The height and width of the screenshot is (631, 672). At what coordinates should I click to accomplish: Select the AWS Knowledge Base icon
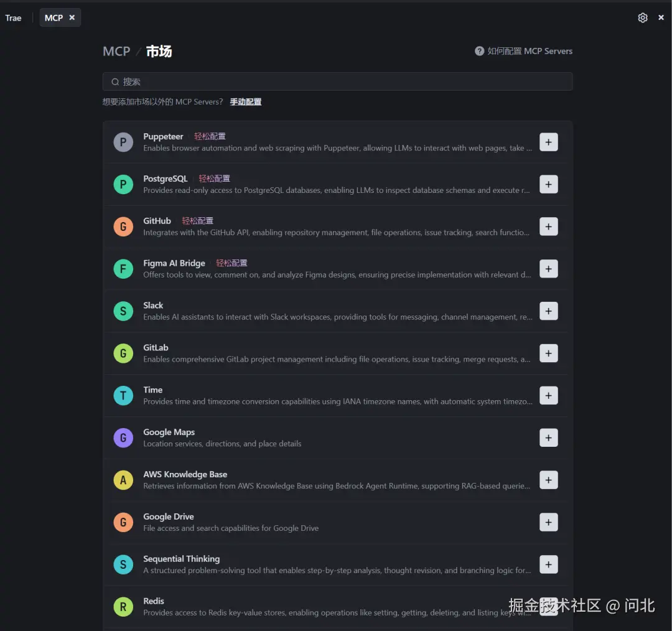coord(123,480)
